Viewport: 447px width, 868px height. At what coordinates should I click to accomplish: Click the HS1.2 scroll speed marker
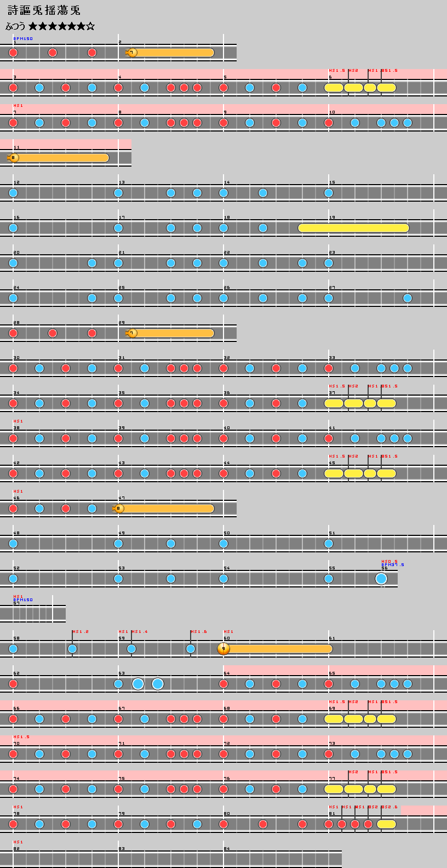coord(81,632)
